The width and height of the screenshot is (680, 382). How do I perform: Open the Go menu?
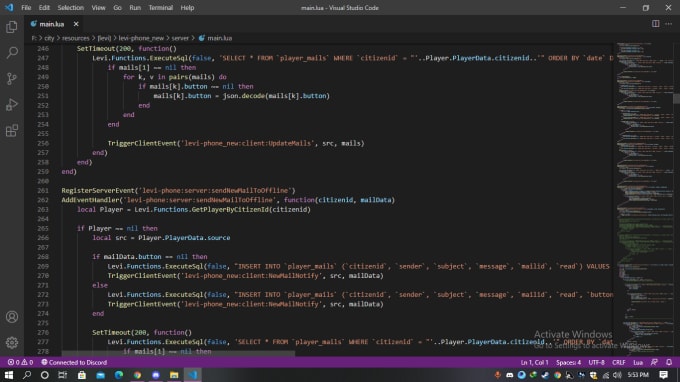[117, 8]
